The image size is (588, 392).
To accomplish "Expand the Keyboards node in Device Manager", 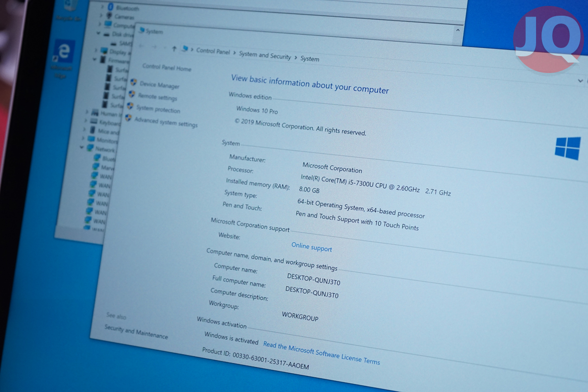I will (x=86, y=121).
